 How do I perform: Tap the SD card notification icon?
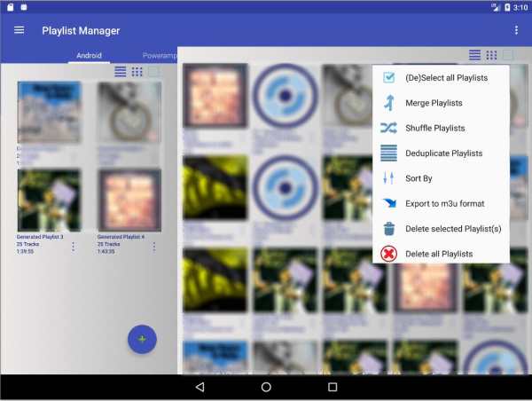10,7
